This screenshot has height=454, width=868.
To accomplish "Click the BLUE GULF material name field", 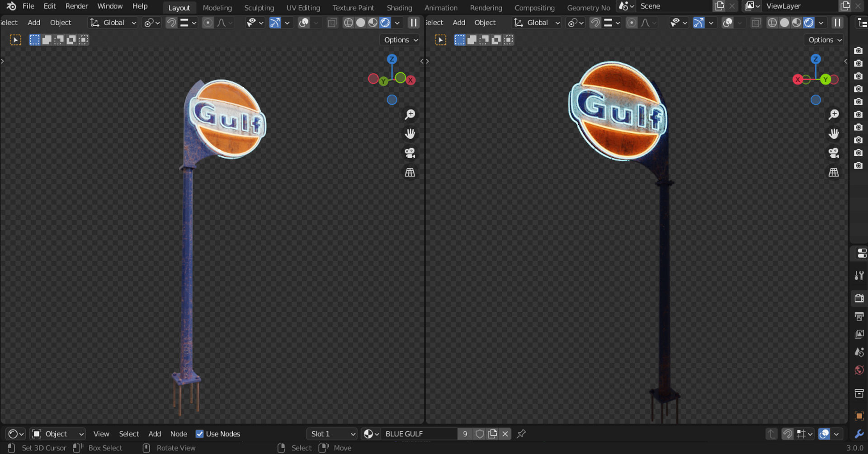I will tap(419, 434).
